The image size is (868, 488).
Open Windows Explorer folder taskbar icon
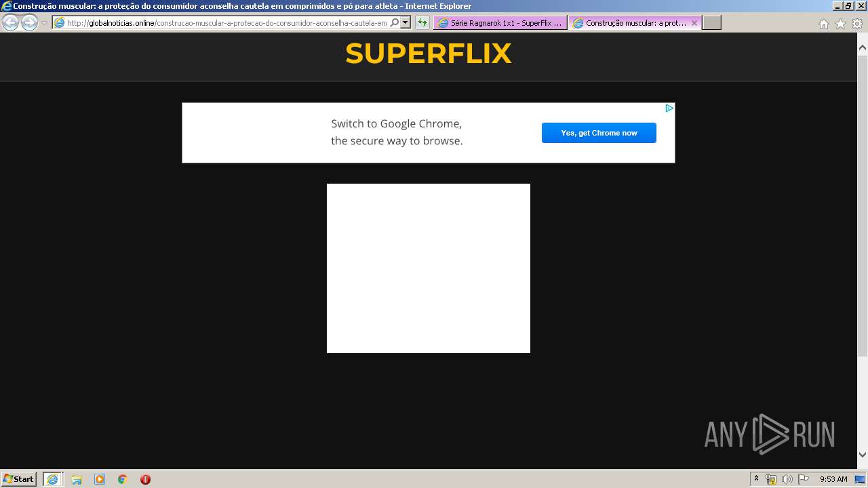click(x=77, y=479)
